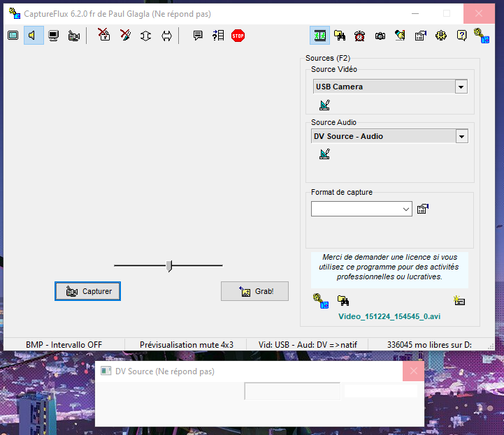Image resolution: width=504 pixels, height=435 pixels.
Task: Click the yellow gear settings icon
Action: 441,36
